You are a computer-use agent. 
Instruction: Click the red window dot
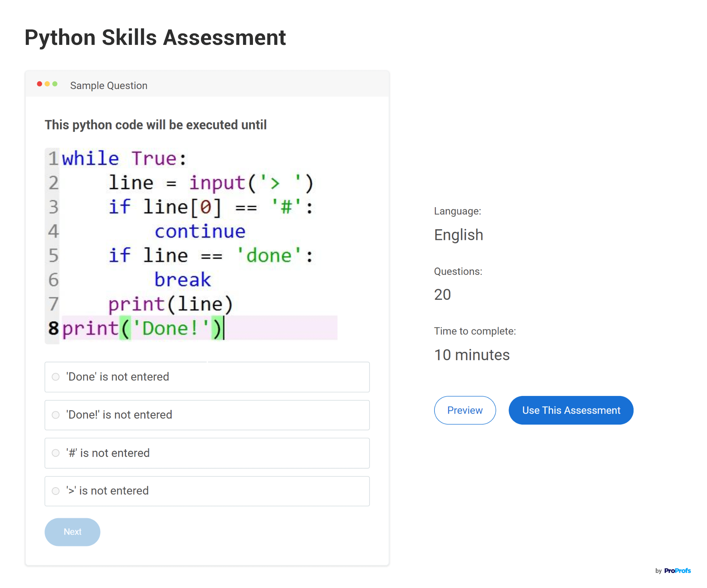[39, 84]
